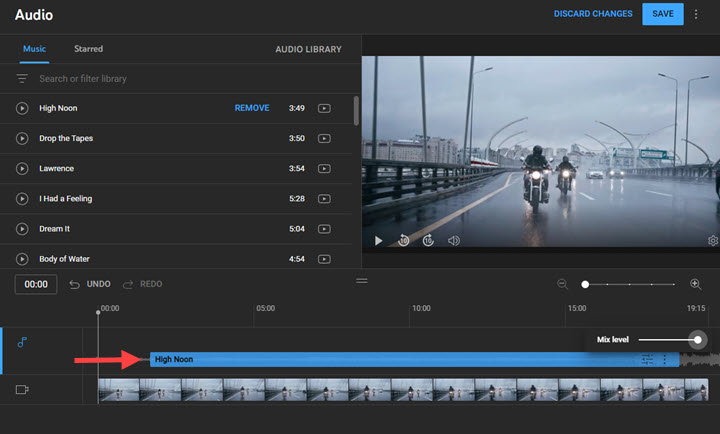Preview the Lawrence track
720x434 pixels.
(x=22, y=168)
